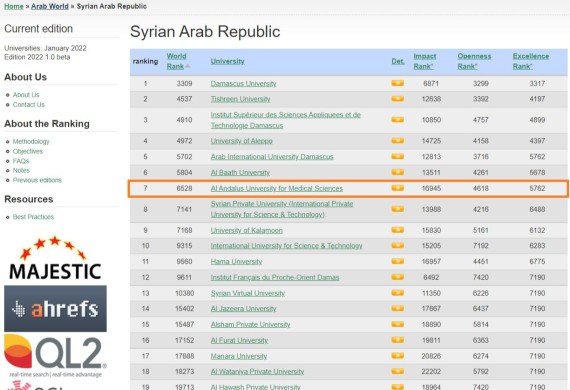This screenshot has width=570, height=390.
Task: Open Manara University link
Action: 239,356
